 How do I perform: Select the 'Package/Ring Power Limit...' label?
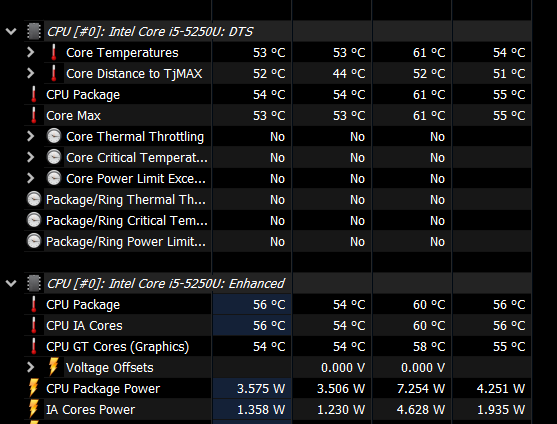[x=126, y=241]
